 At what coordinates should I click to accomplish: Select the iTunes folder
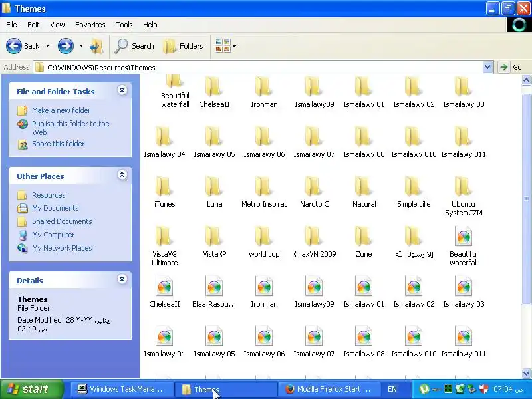tap(164, 192)
